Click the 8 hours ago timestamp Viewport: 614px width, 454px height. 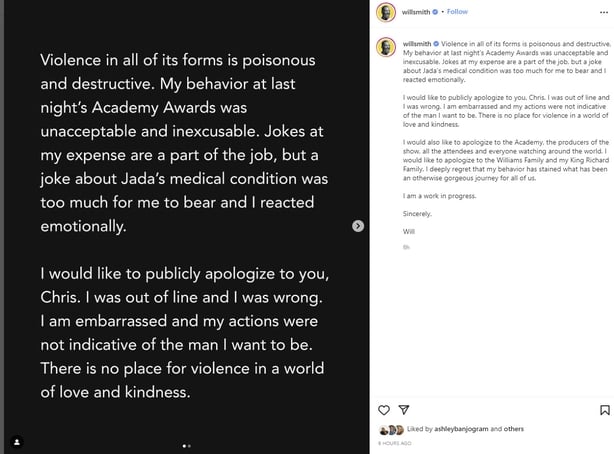point(392,441)
